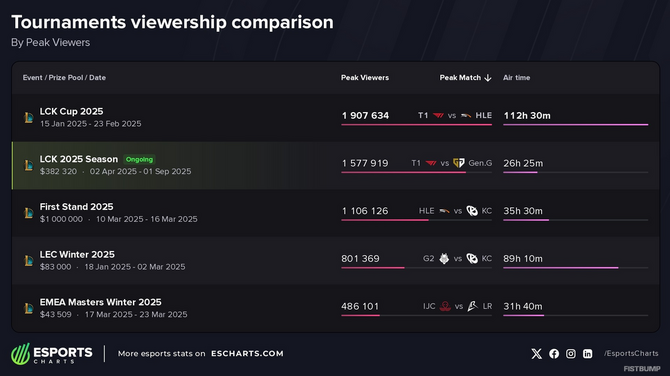670x376 pixels.
Task: Visit the ESCHARTS.COM link
Action: point(247,354)
